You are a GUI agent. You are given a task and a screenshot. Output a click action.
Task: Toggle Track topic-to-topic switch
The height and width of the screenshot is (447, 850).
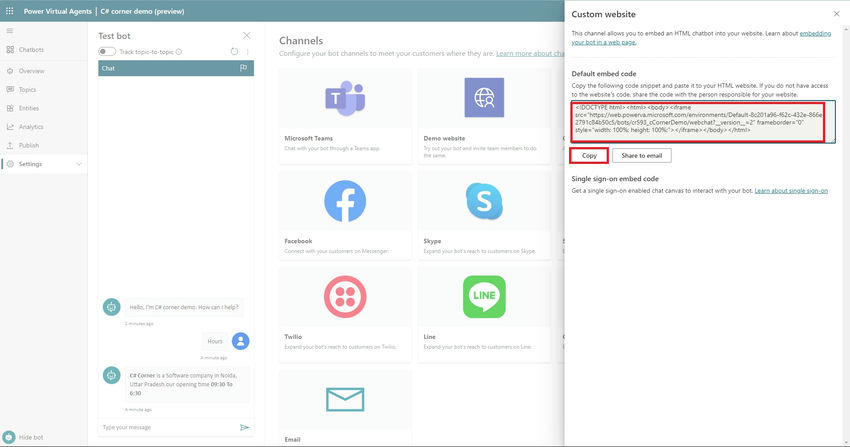click(x=107, y=51)
